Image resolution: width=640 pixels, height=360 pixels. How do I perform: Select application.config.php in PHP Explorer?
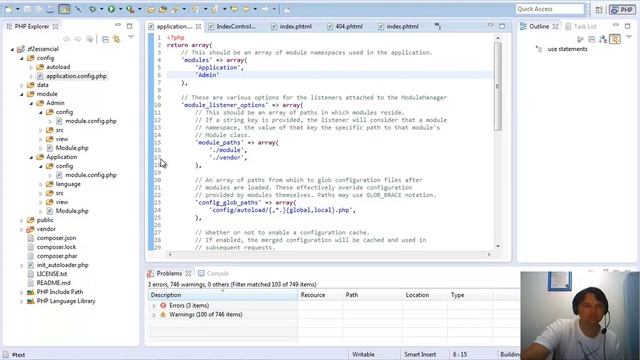pos(76,76)
